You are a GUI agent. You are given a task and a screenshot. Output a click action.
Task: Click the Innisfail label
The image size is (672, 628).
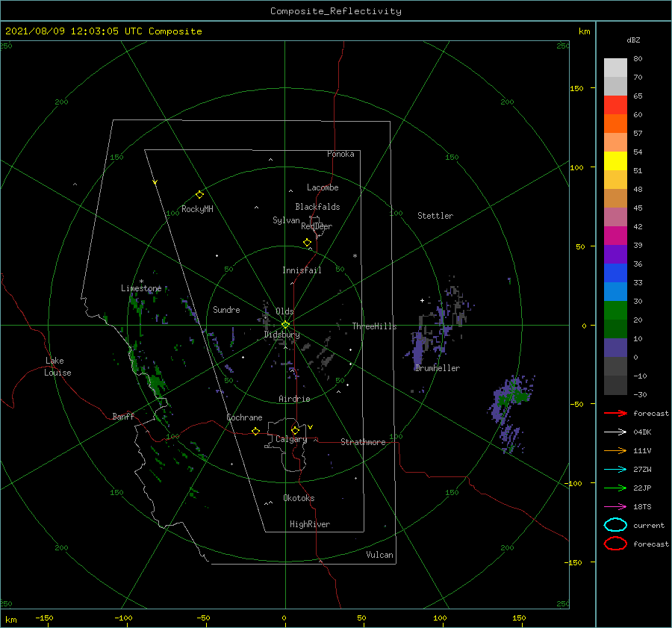point(302,270)
